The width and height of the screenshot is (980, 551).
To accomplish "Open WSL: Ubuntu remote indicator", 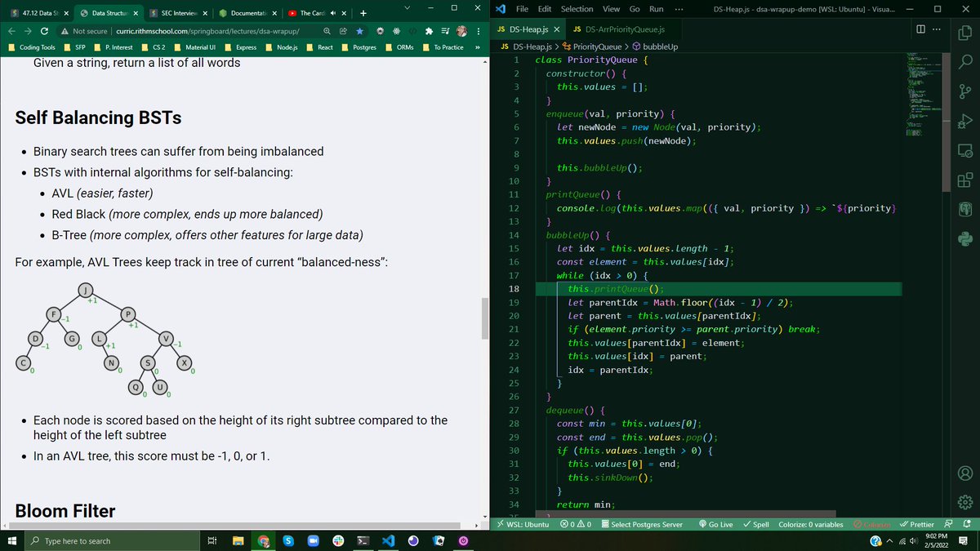I will [523, 524].
